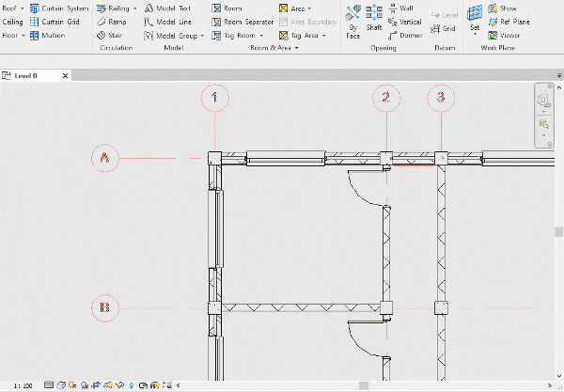Open the Area dropdown arrow

309,8
